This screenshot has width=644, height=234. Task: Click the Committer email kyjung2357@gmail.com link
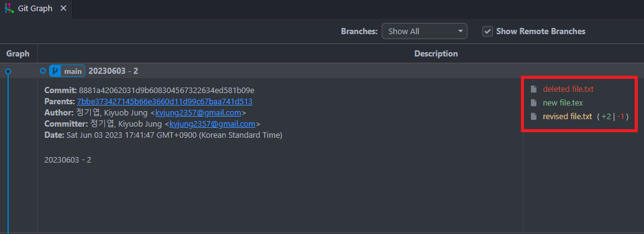213,124
